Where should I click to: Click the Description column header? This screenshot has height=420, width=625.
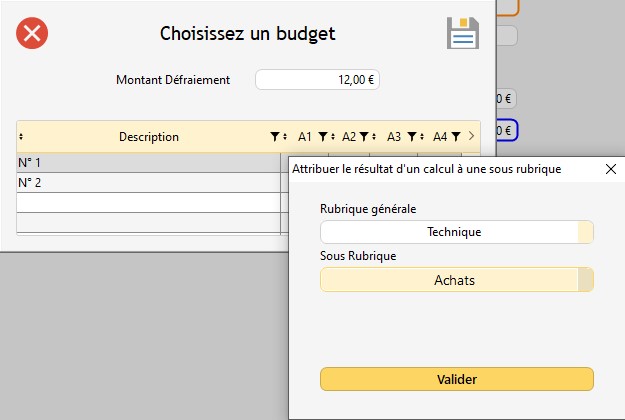pyautogui.click(x=148, y=137)
